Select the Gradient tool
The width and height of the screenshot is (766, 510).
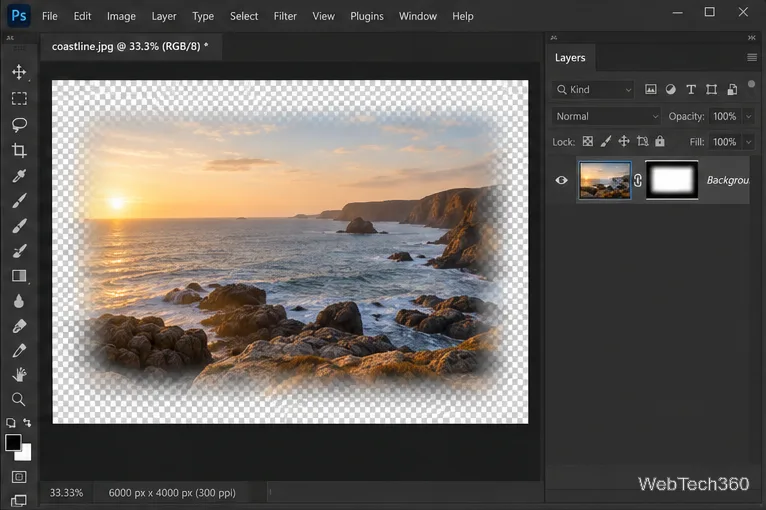pos(19,276)
